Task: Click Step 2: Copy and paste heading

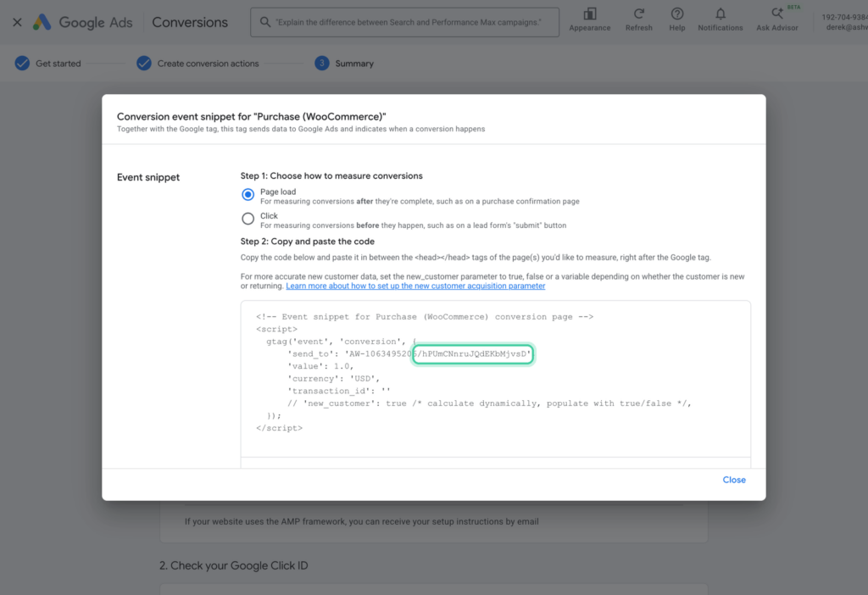Action: (x=307, y=242)
